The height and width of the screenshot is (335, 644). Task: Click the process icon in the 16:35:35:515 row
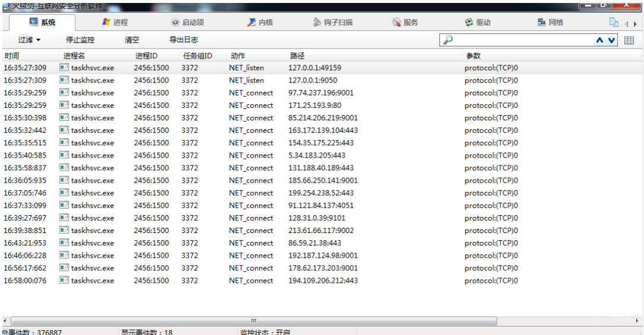coord(63,143)
